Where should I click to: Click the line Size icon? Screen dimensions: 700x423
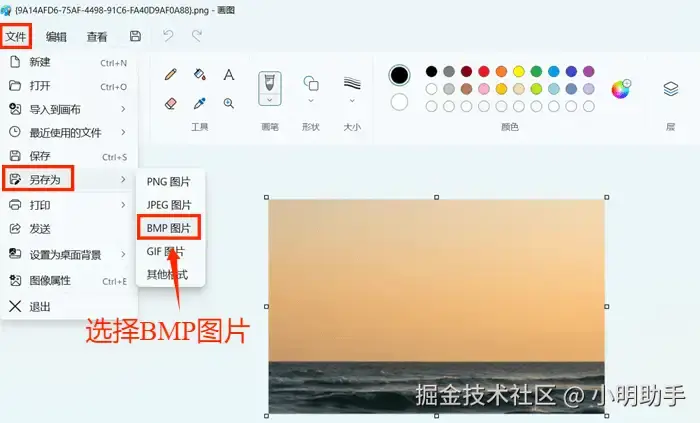352,83
